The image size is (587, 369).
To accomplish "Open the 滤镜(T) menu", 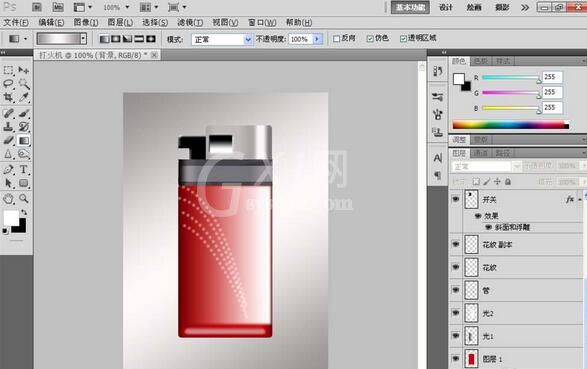I will (190, 22).
